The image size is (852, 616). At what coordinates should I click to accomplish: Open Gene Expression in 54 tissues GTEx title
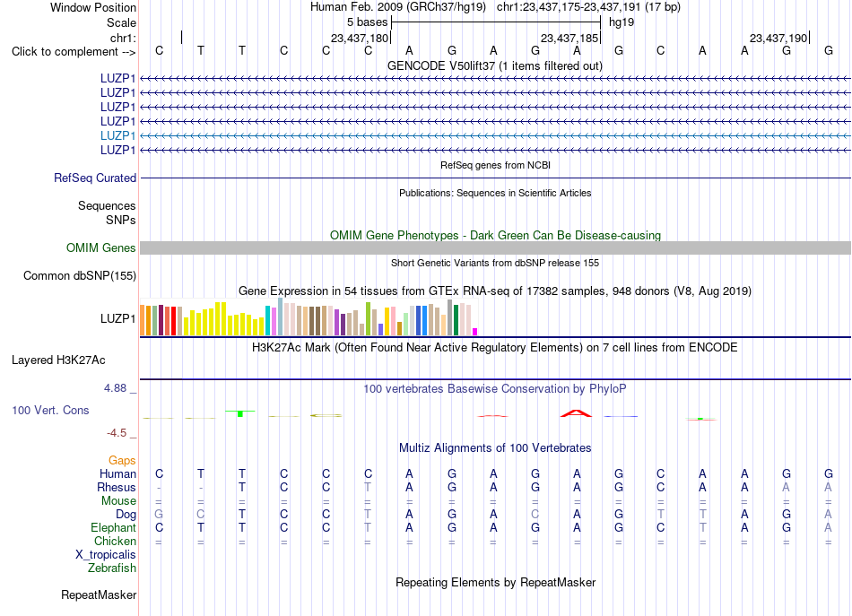point(495,291)
